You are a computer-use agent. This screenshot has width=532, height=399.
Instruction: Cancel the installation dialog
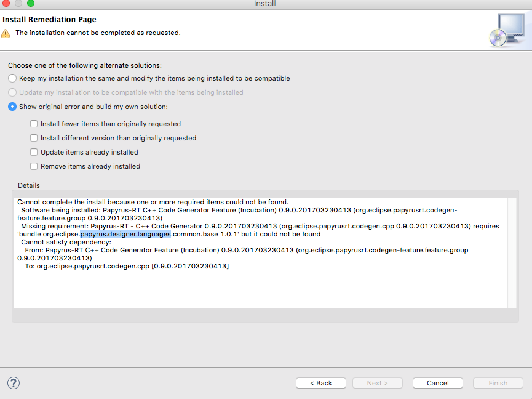[x=438, y=383]
